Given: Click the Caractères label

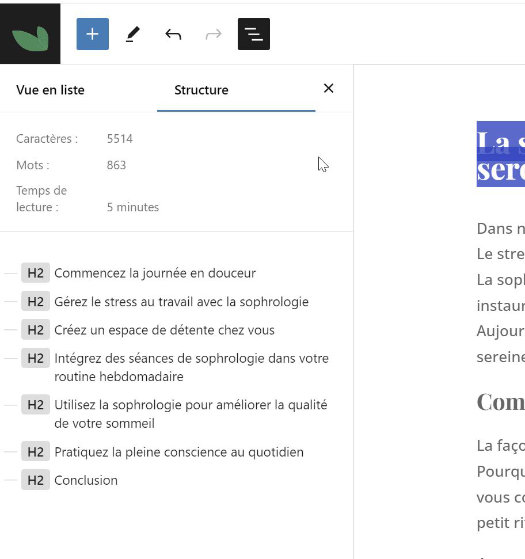Looking at the screenshot, I should click(x=47, y=139).
